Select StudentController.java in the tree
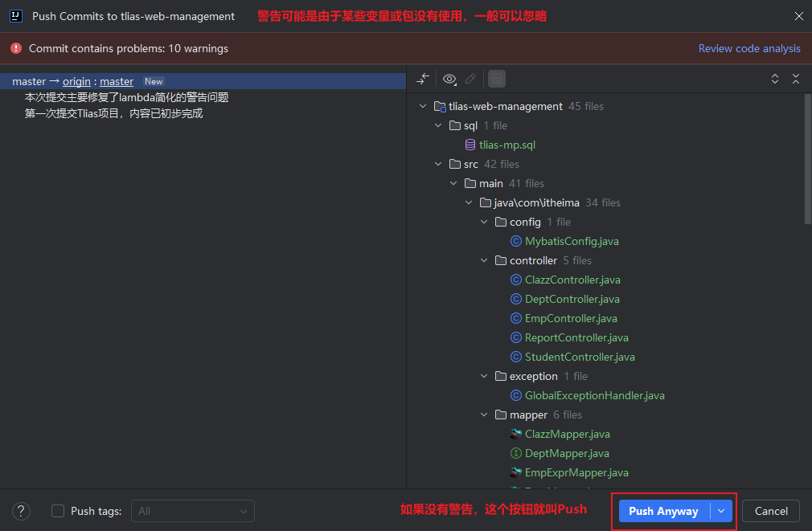Image resolution: width=812 pixels, height=531 pixels. pyautogui.click(x=580, y=357)
